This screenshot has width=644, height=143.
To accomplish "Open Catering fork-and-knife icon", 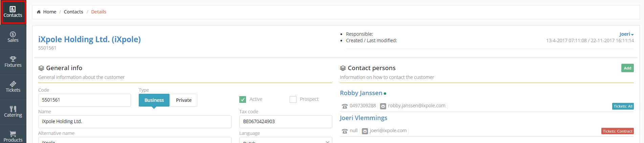I will tap(13, 109).
